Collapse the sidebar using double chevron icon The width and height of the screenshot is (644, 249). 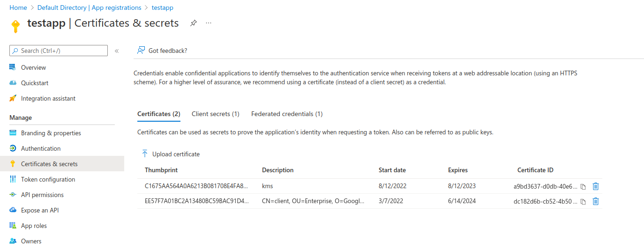pyautogui.click(x=117, y=51)
